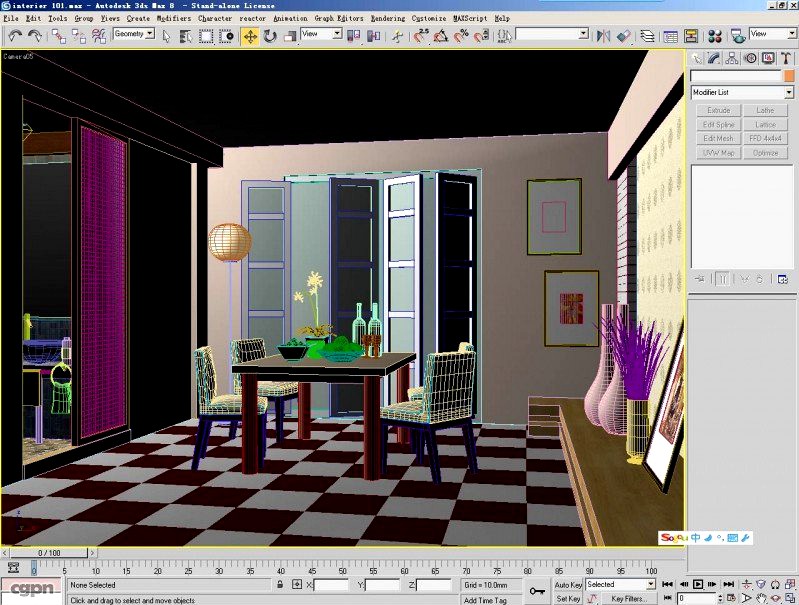Image resolution: width=799 pixels, height=605 pixels.
Task: Open the render type View dropdown
Action: point(773,34)
